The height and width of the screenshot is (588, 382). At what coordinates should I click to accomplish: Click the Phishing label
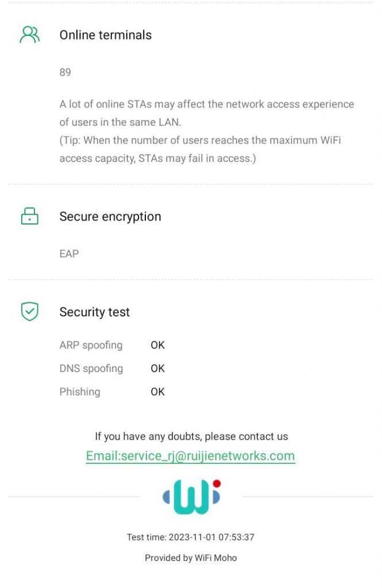point(80,392)
